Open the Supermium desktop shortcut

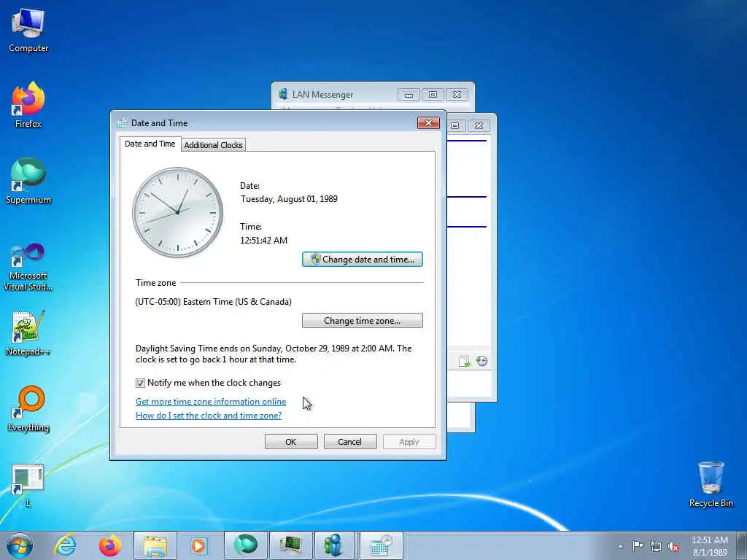click(28, 181)
